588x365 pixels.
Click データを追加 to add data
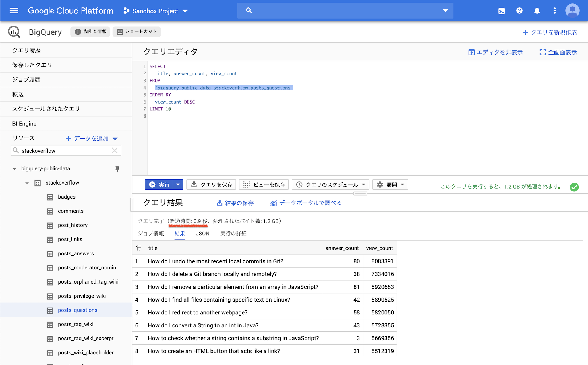(92, 139)
